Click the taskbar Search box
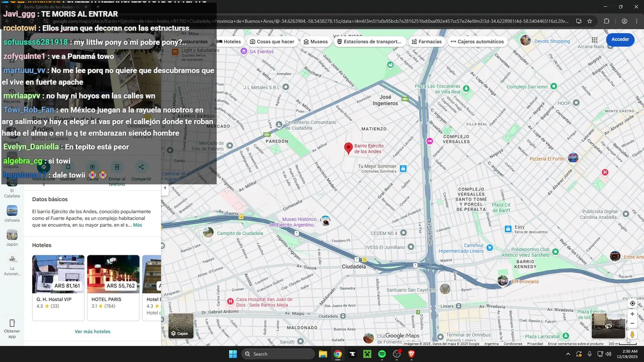Viewport: 644px width, 362px height. 277,354
